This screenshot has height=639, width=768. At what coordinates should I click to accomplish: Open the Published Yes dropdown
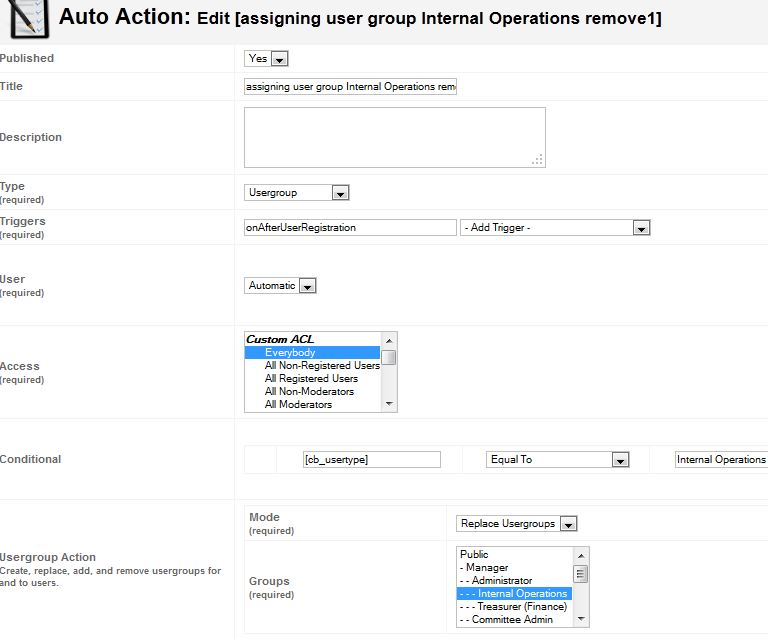(266, 59)
